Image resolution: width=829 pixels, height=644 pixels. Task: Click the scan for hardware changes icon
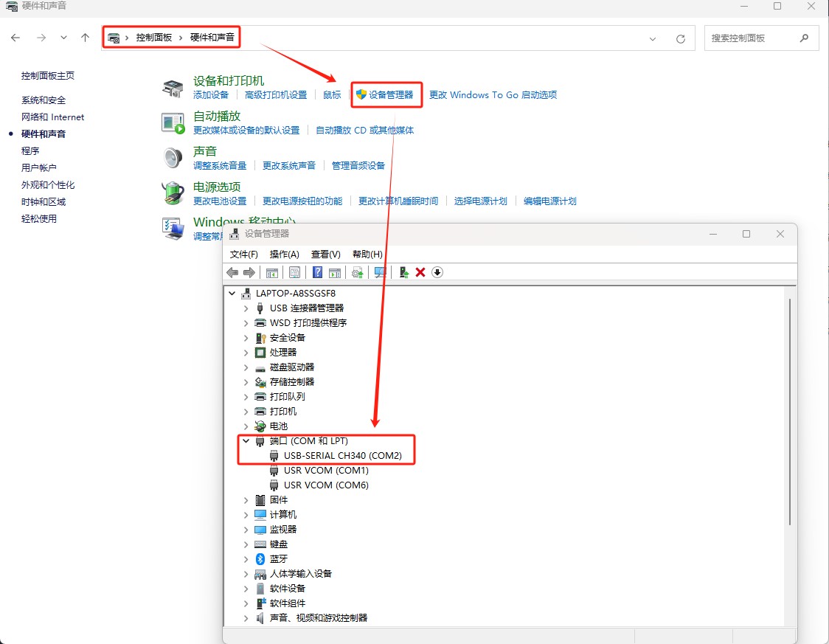(x=380, y=272)
